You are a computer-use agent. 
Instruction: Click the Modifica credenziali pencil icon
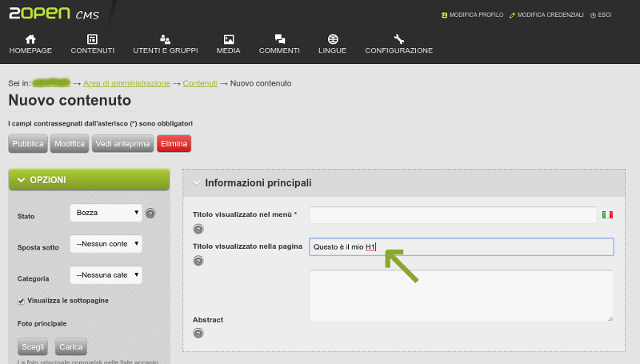pyautogui.click(x=512, y=15)
